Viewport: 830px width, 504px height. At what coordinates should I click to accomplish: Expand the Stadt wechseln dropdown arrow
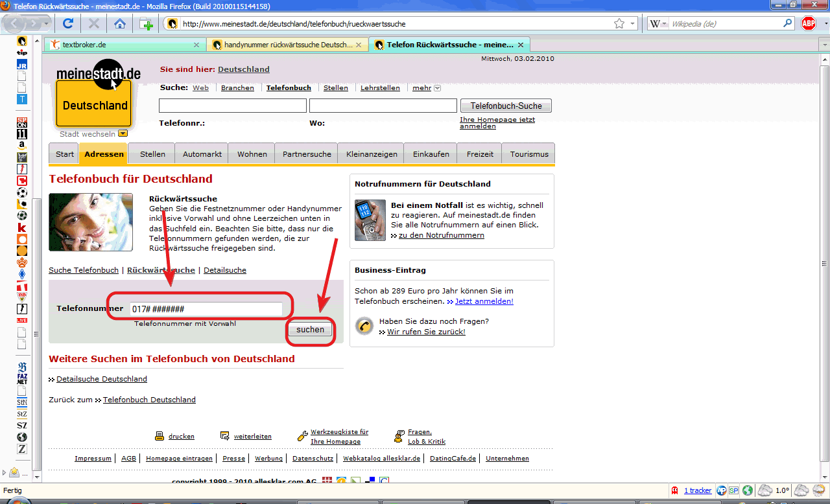(x=123, y=134)
